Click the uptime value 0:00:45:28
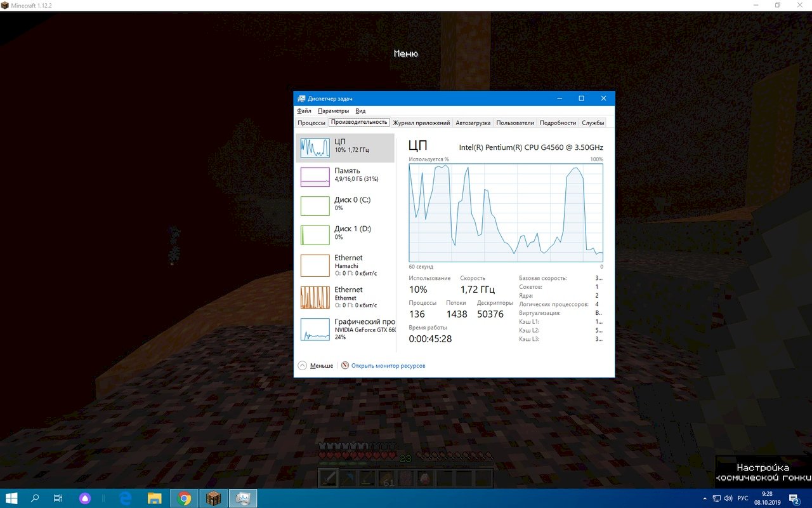812x508 pixels. coord(430,338)
